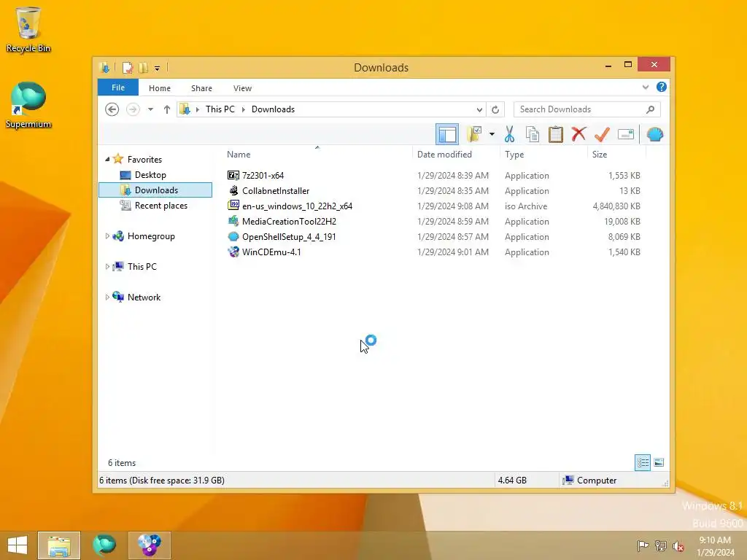Launch Supermium from the taskbar
747x560 pixels.
104,545
